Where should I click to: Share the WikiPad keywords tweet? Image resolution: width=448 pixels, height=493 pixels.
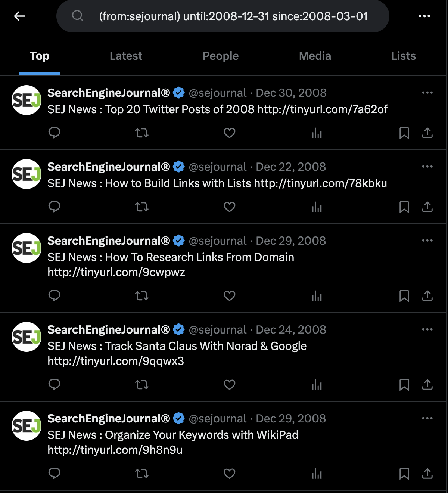427,474
